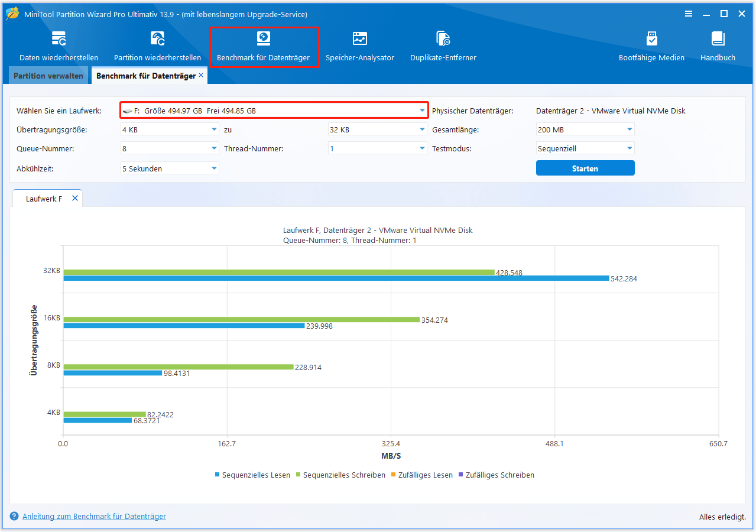
Task: Click the 'Übertragungsgröße' vertical axis label
Action: (34, 340)
